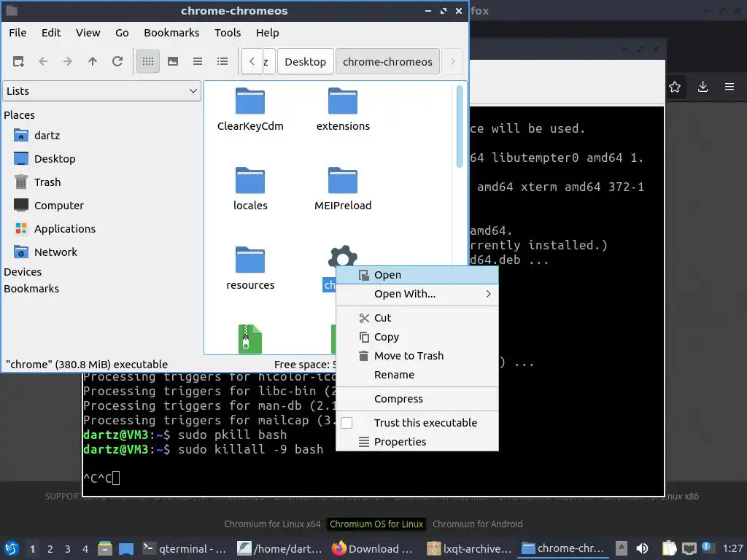This screenshot has height=560, width=747.
Task: Click the Firefox bookmark star icon
Action: [x=675, y=87]
